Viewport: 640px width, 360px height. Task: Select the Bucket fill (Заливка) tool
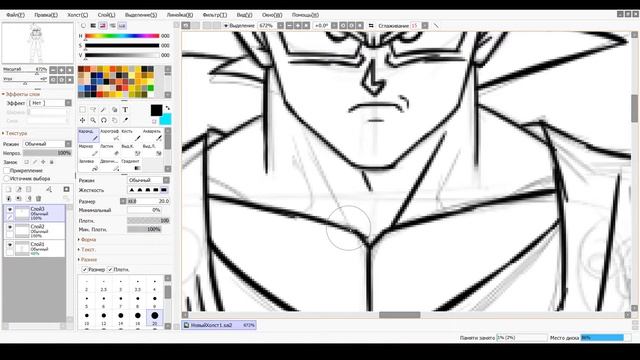click(89, 165)
